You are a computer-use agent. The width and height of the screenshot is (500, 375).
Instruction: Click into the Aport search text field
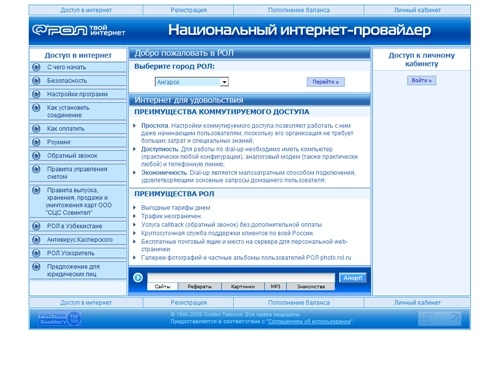[241, 278]
